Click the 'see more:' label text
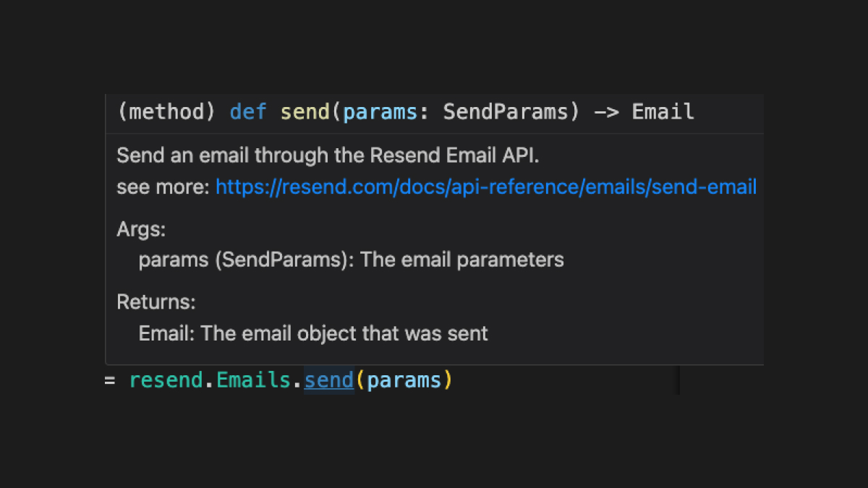 pos(163,187)
